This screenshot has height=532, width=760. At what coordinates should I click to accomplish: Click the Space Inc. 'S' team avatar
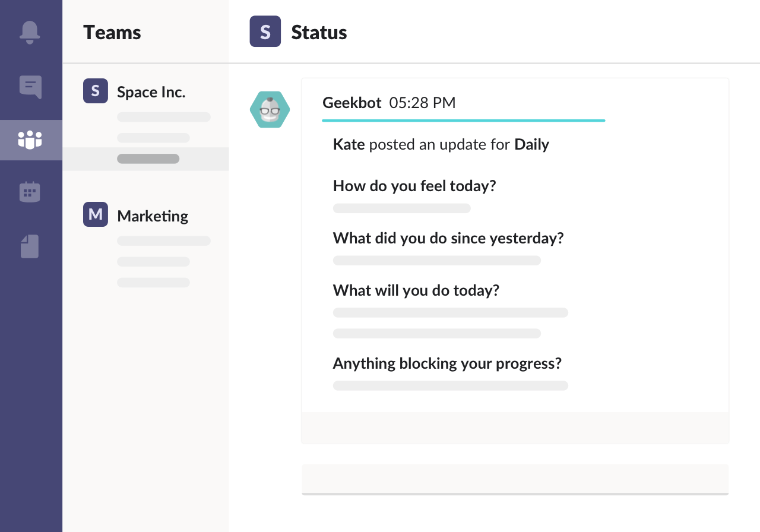(x=96, y=91)
